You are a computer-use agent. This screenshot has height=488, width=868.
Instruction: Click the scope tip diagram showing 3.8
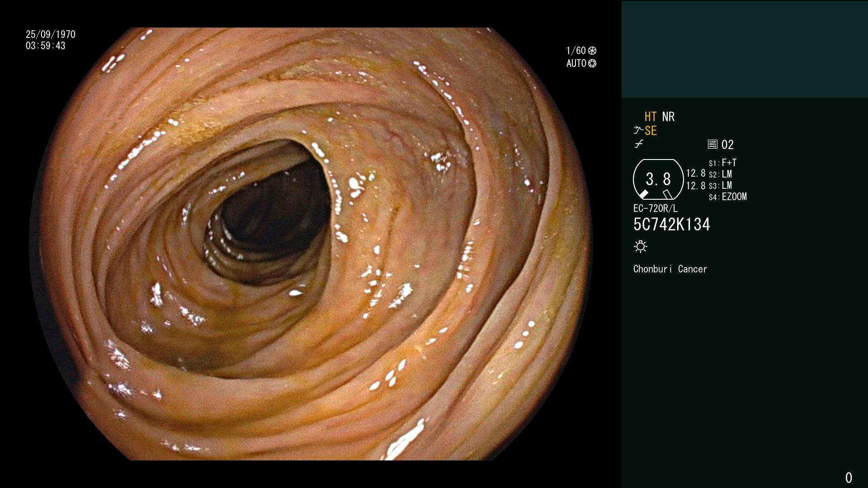click(x=658, y=179)
